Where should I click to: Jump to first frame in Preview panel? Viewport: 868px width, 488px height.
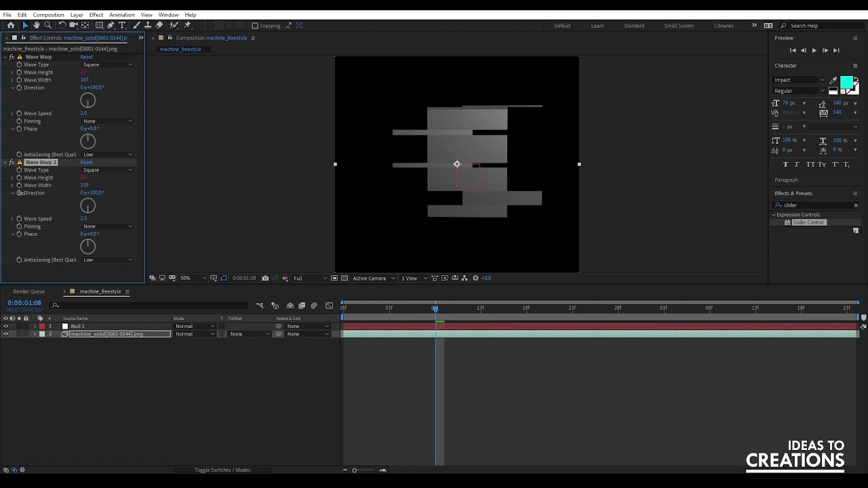pos(793,50)
